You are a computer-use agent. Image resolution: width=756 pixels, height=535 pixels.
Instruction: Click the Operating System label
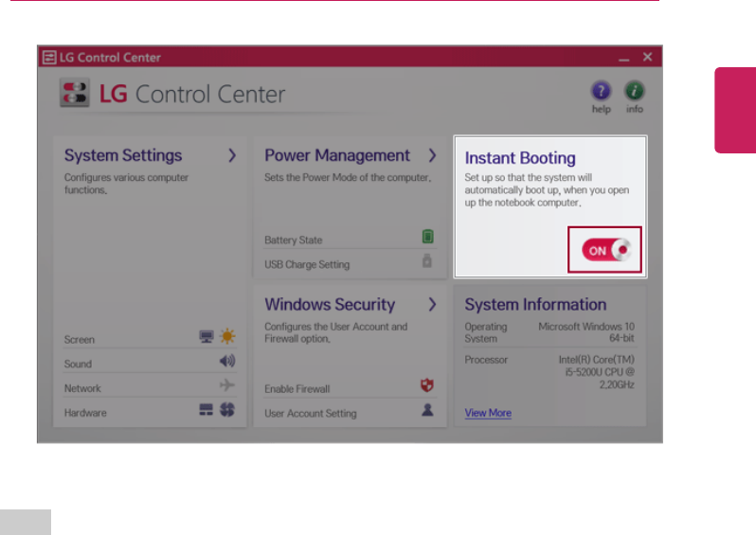click(485, 332)
